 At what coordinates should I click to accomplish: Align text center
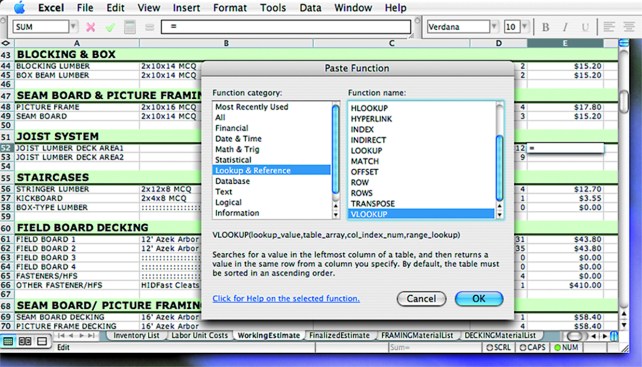point(629,27)
